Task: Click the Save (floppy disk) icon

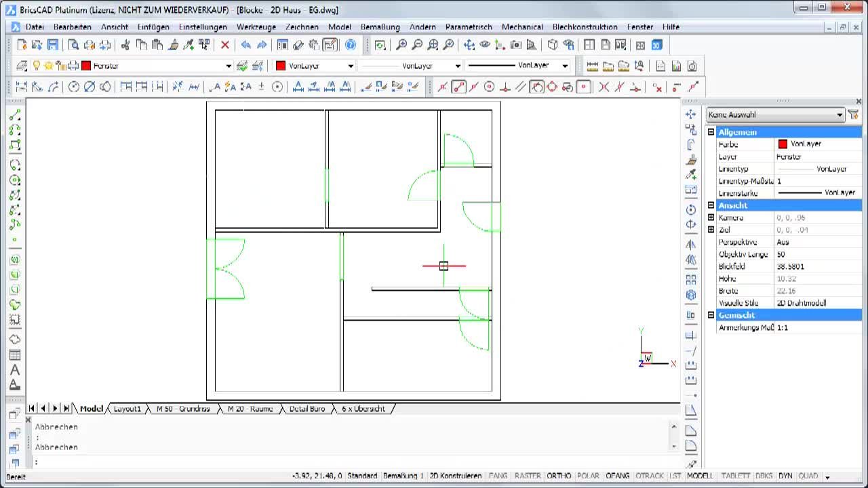Action: pyautogui.click(x=53, y=45)
